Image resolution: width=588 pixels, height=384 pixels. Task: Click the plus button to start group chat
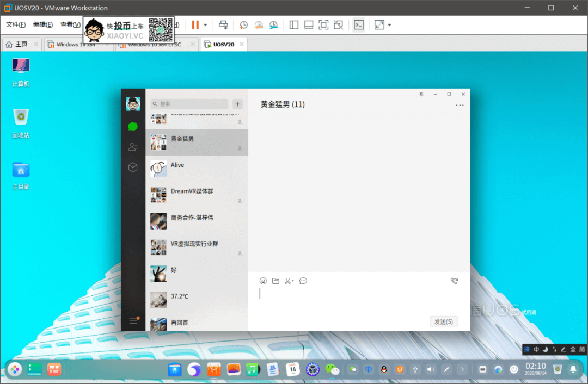click(237, 104)
